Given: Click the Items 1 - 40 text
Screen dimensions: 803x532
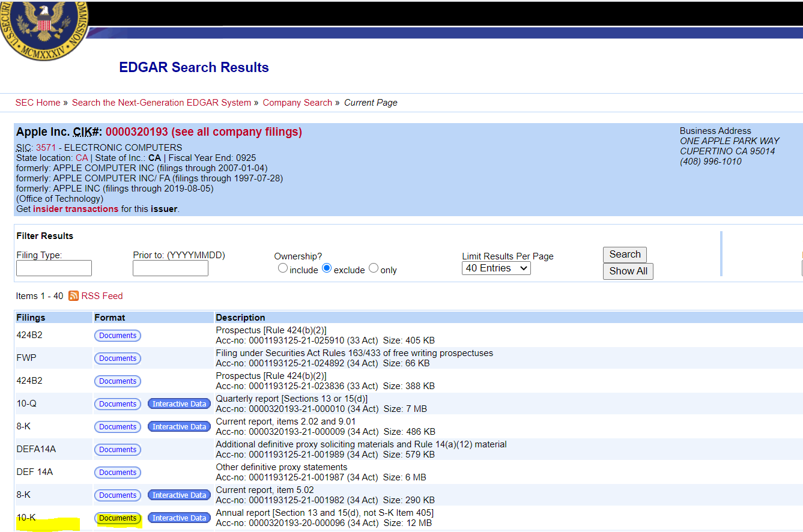Looking at the screenshot, I should (x=40, y=296).
